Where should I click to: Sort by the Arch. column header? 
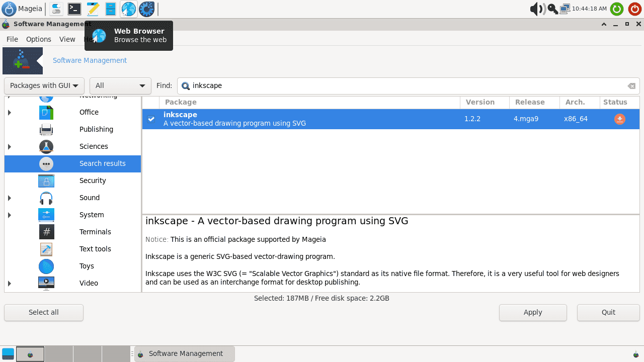(580, 102)
